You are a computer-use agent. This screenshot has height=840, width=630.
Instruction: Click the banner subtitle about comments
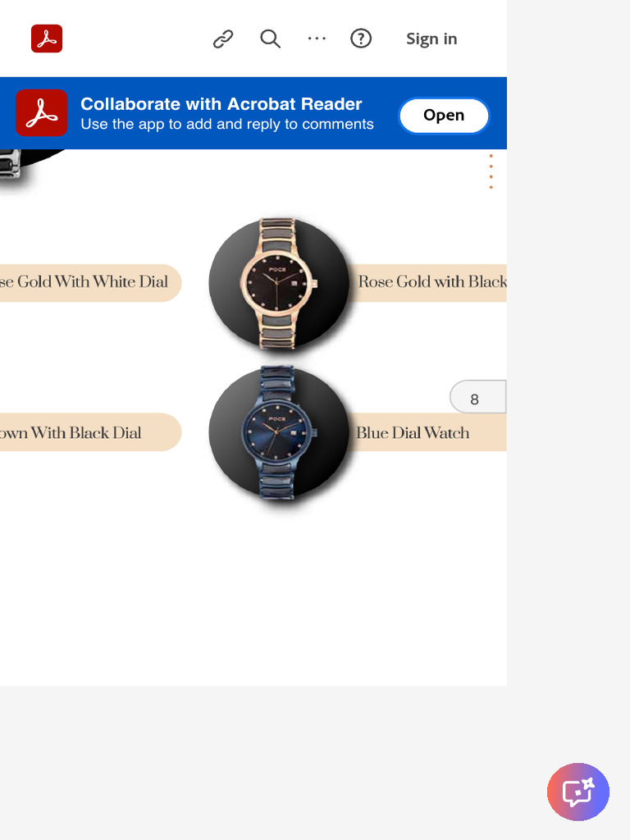[x=227, y=125]
